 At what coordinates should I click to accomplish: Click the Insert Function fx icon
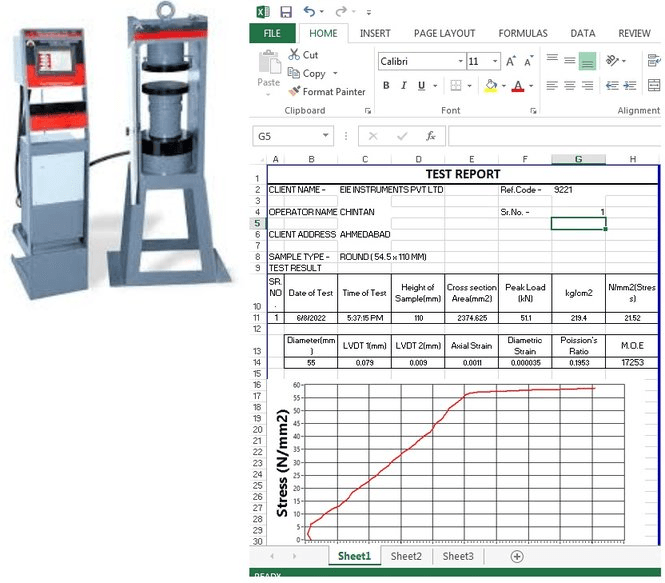[430, 136]
